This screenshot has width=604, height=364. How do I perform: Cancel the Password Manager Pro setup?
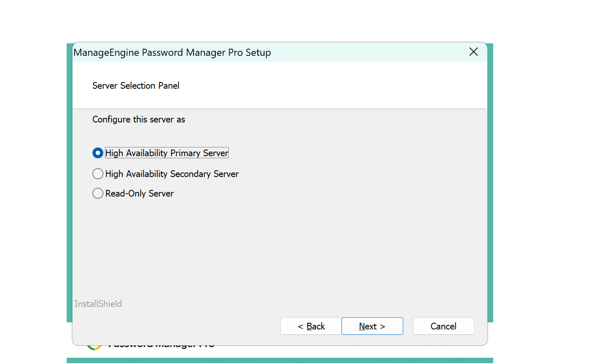coord(443,326)
